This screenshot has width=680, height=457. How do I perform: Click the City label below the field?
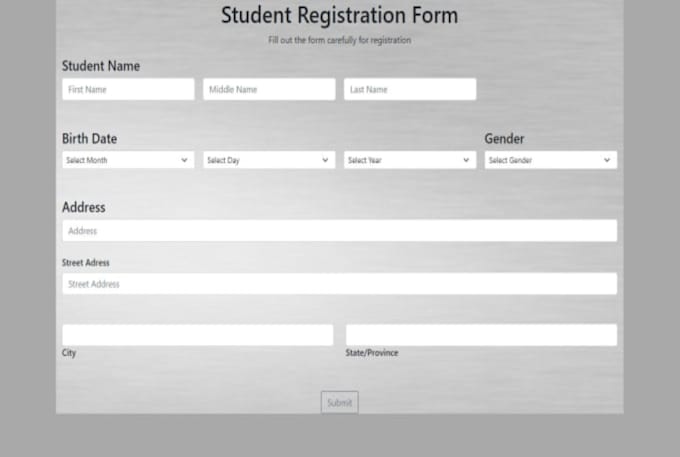point(69,353)
